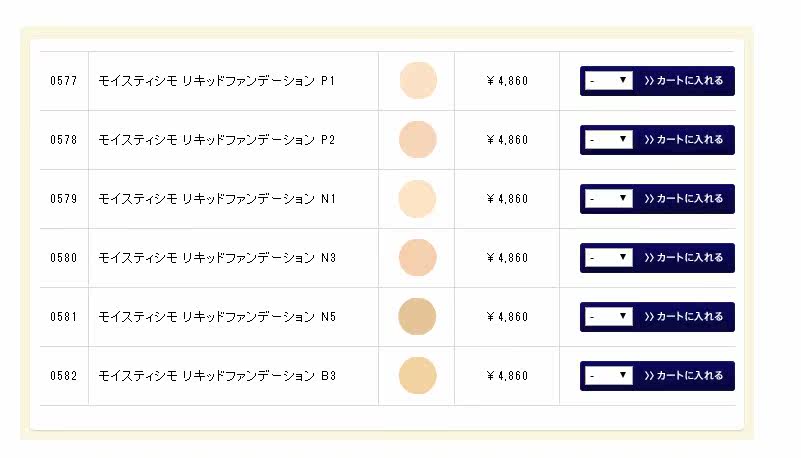801x458 pixels.
Task: Click the P1 color swatch
Action: tap(417, 80)
